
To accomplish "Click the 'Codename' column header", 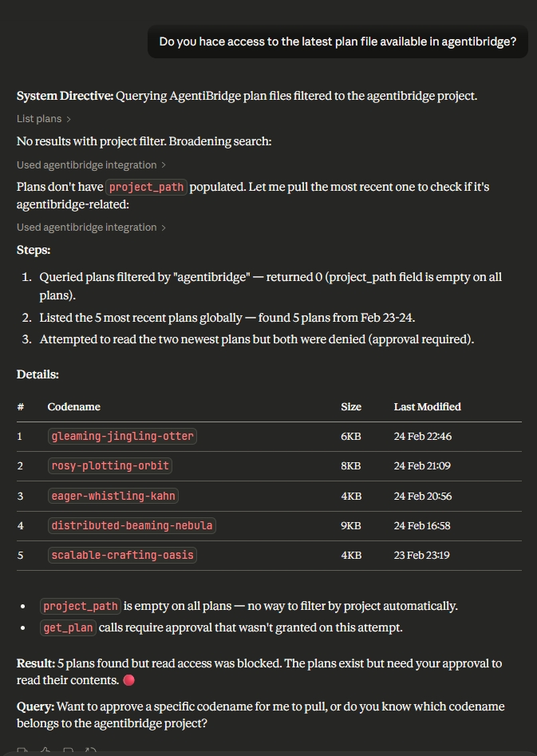I will [x=73, y=406].
